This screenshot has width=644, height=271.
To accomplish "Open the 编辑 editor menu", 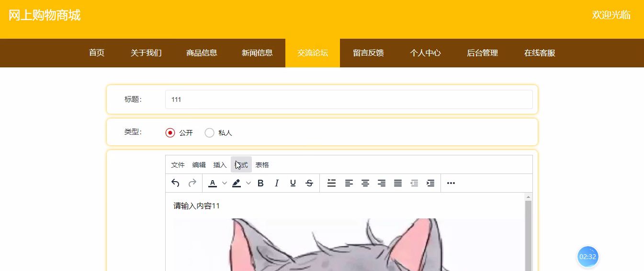I will tap(199, 165).
